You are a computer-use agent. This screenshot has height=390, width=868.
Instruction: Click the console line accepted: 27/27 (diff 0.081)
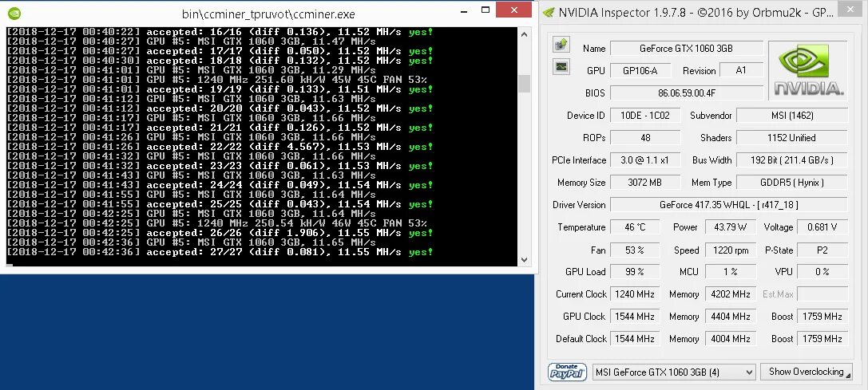pyautogui.click(x=220, y=252)
